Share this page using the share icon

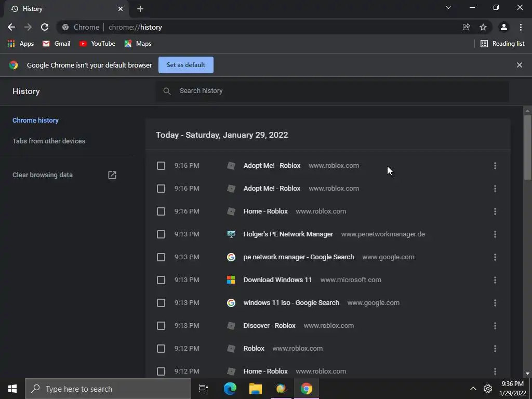point(466,27)
